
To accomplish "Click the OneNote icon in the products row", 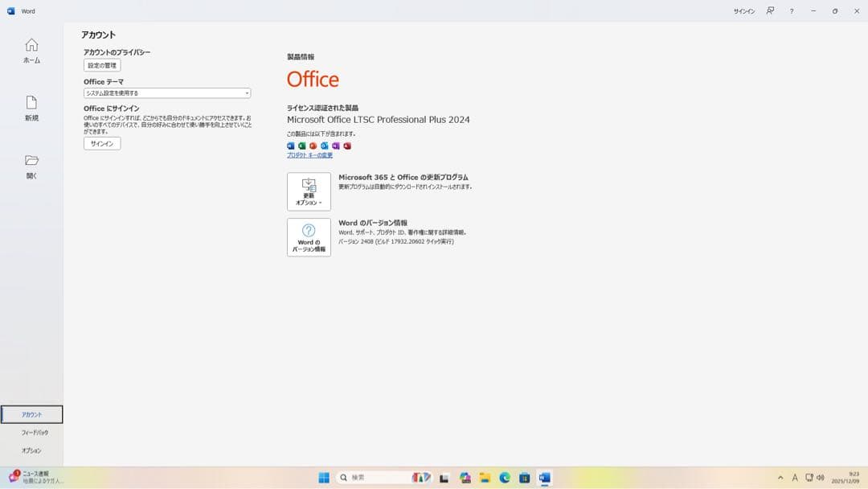I will [x=335, y=146].
